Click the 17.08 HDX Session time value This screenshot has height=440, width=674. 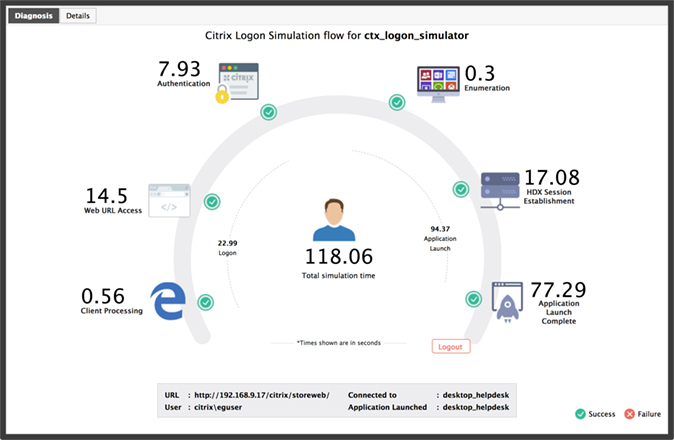pos(552,177)
